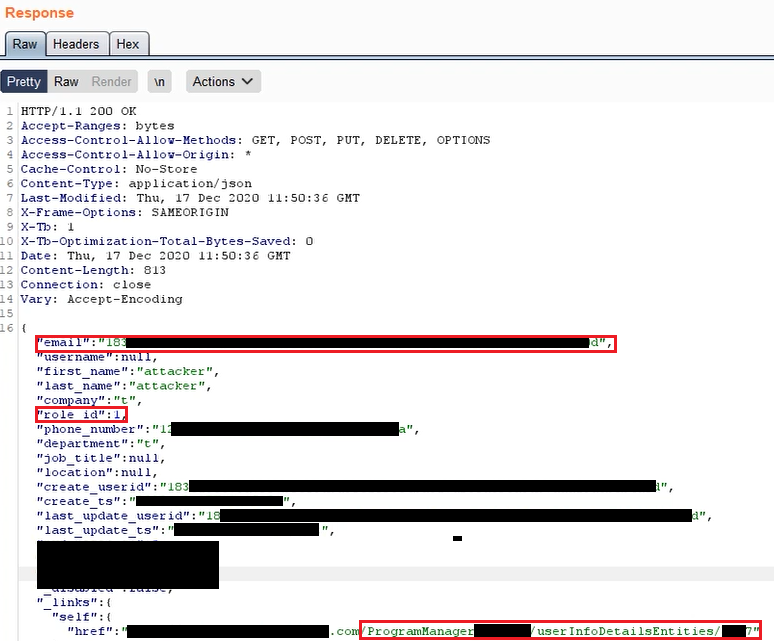Place cursor on the highlighted email field
This screenshot has width=774, height=641.
click(x=325, y=343)
